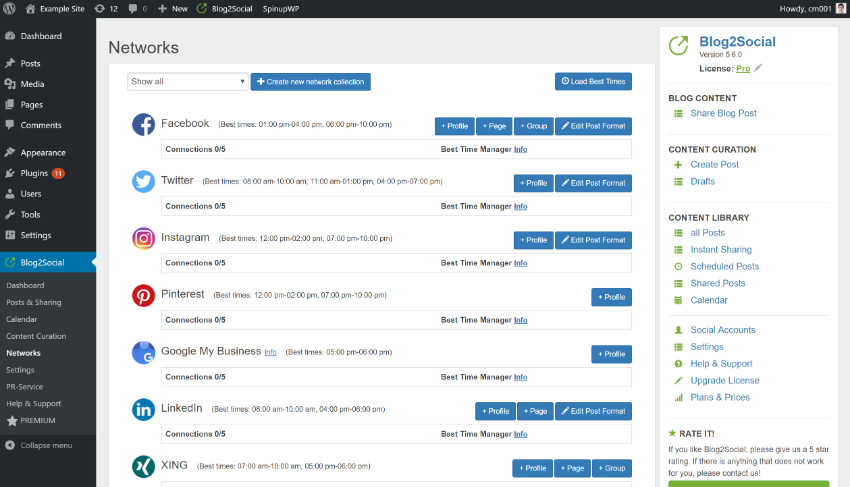Open SpinupWP in admin bar
850x487 pixels.
(x=281, y=9)
